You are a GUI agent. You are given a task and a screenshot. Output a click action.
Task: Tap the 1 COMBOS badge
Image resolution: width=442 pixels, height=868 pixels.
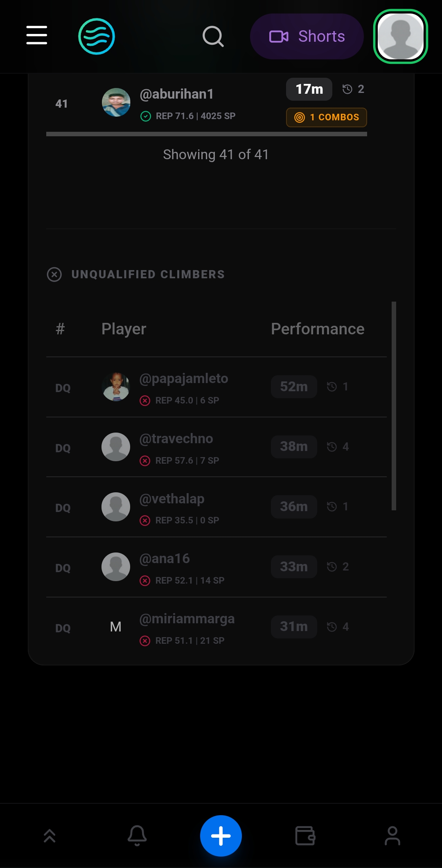coord(326,117)
